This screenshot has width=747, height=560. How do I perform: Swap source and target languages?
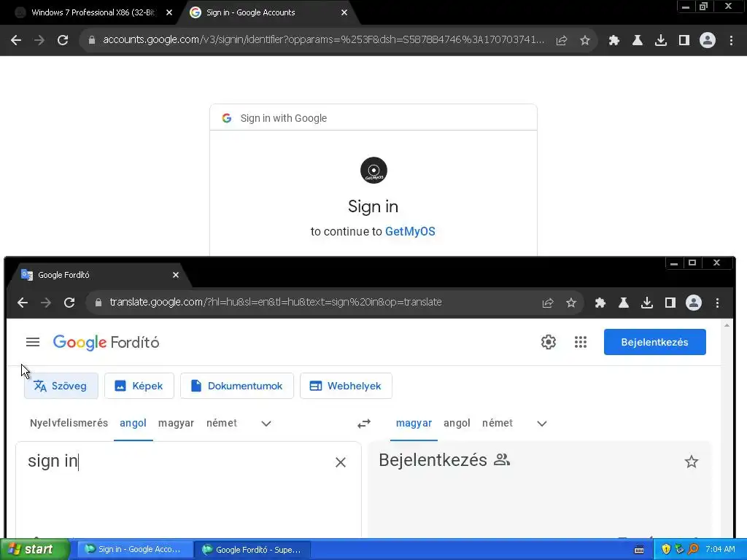[x=364, y=424]
